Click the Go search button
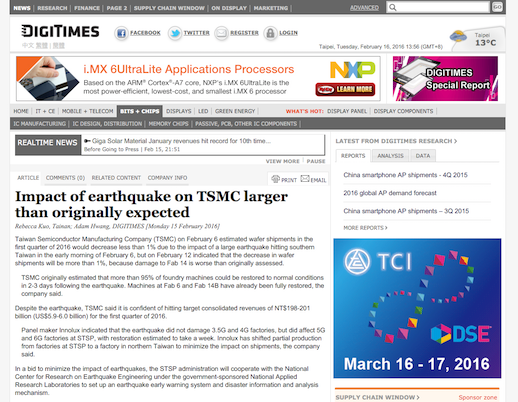This screenshot has width=518, height=402. pyautogui.click(x=497, y=7)
